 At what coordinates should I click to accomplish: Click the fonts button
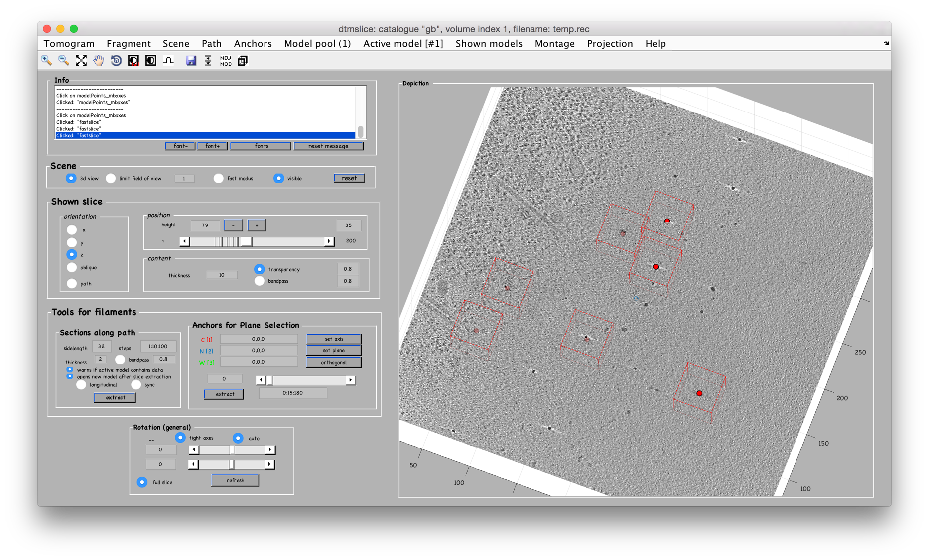pyautogui.click(x=261, y=146)
